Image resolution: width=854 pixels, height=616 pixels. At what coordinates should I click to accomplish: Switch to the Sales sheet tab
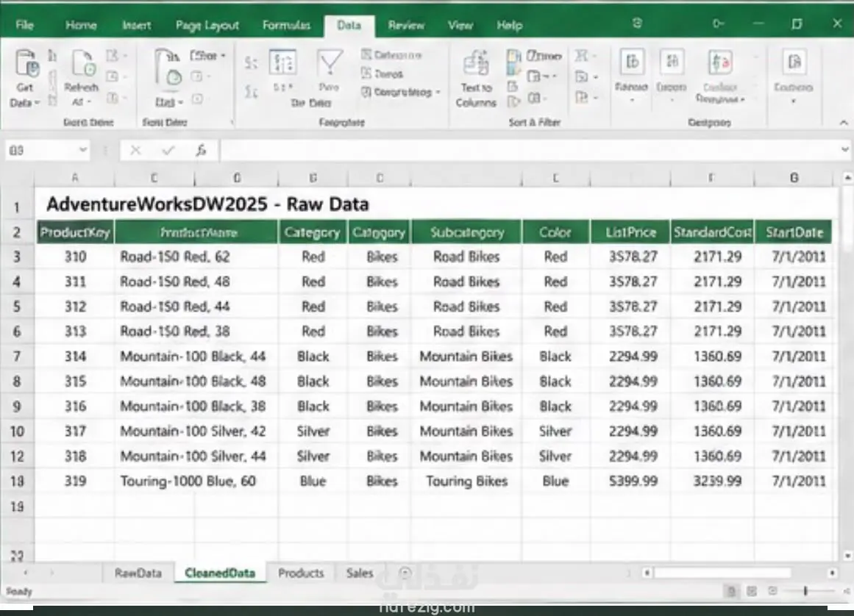[360, 573]
